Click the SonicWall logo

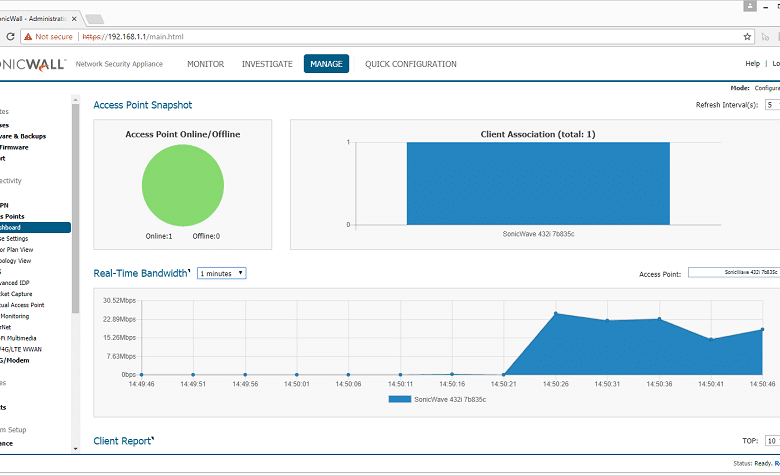[32, 64]
